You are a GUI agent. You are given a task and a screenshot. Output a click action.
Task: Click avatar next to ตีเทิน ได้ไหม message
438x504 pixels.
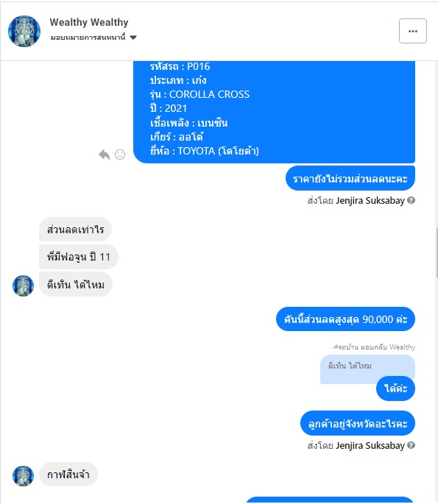(23, 285)
